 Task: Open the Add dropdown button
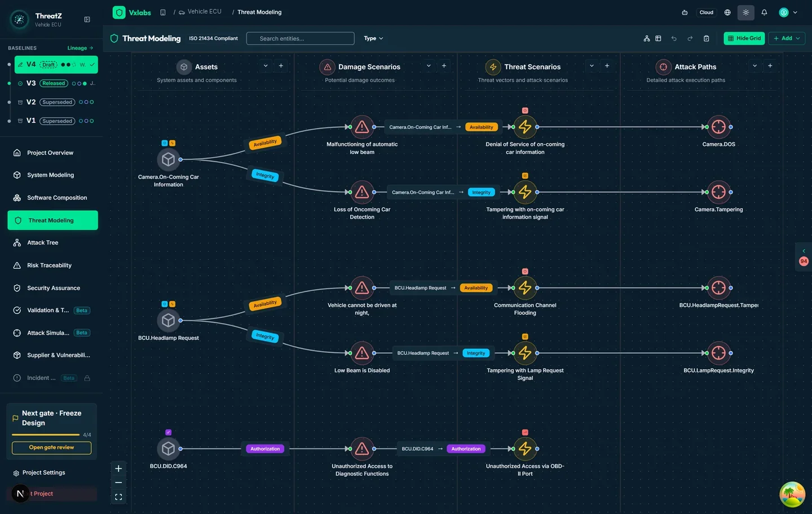(x=787, y=38)
